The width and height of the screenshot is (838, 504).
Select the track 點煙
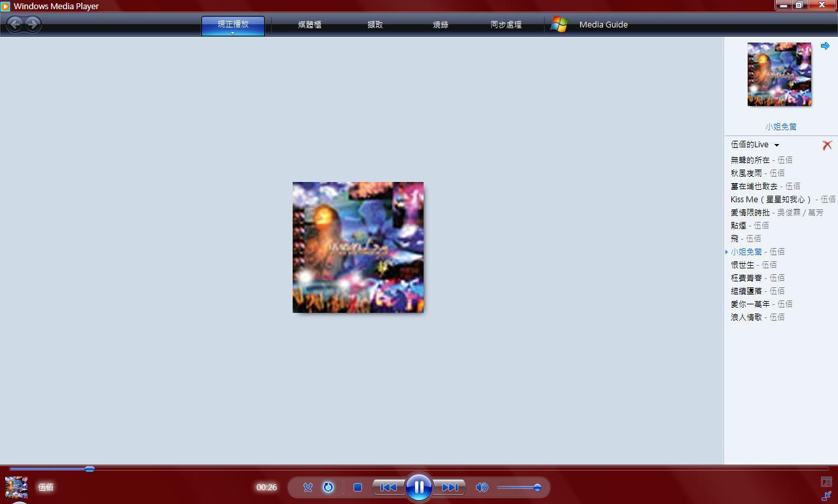pyautogui.click(x=750, y=225)
